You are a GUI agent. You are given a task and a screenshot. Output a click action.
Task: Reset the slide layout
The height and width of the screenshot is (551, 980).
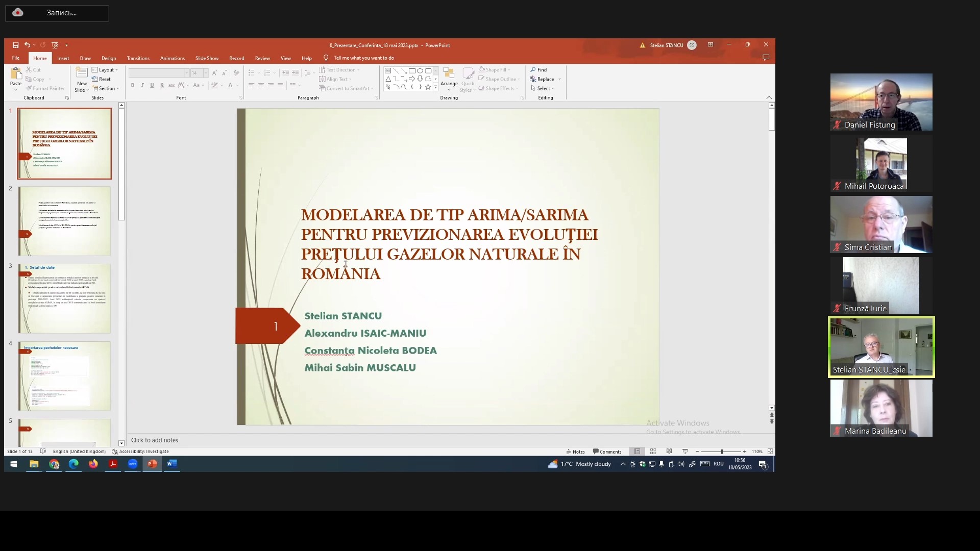tap(102, 79)
